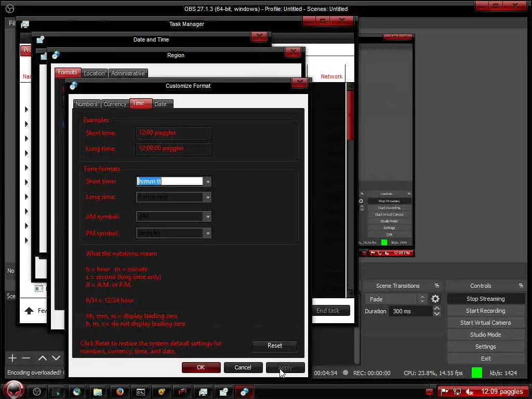Viewport: 532px width, 399px height.
Task: Sort by Network column in Task Manager
Action: (x=331, y=76)
